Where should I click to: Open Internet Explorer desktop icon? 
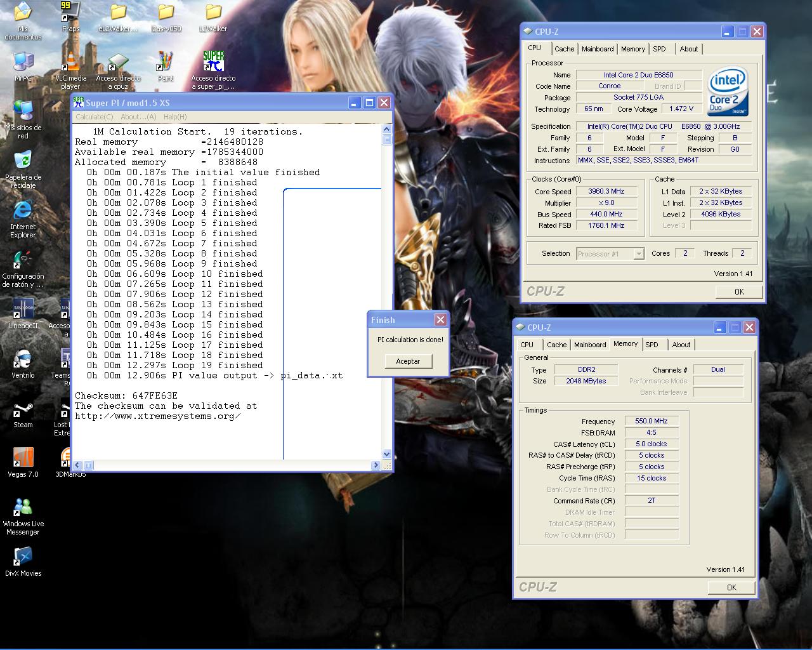(23, 211)
